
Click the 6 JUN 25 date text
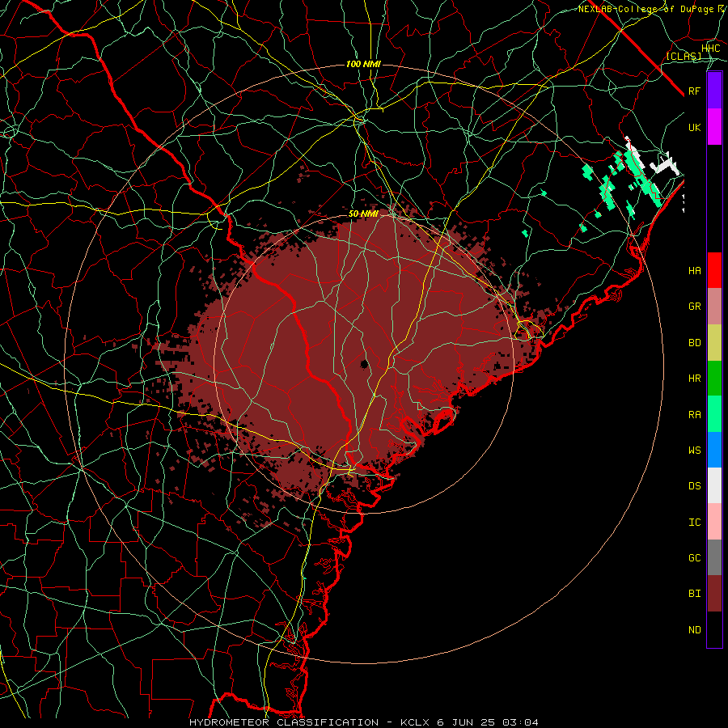(466, 722)
